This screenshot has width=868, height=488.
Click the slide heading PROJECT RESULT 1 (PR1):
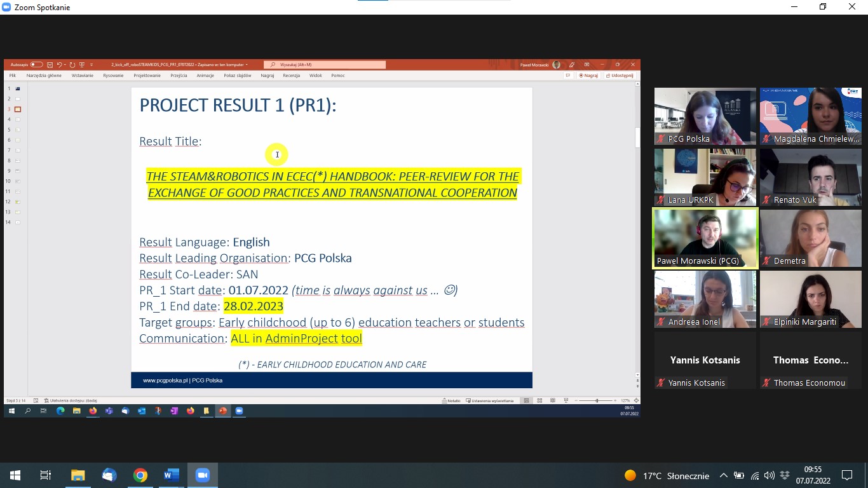pyautogui.click(x=238, y=105)
